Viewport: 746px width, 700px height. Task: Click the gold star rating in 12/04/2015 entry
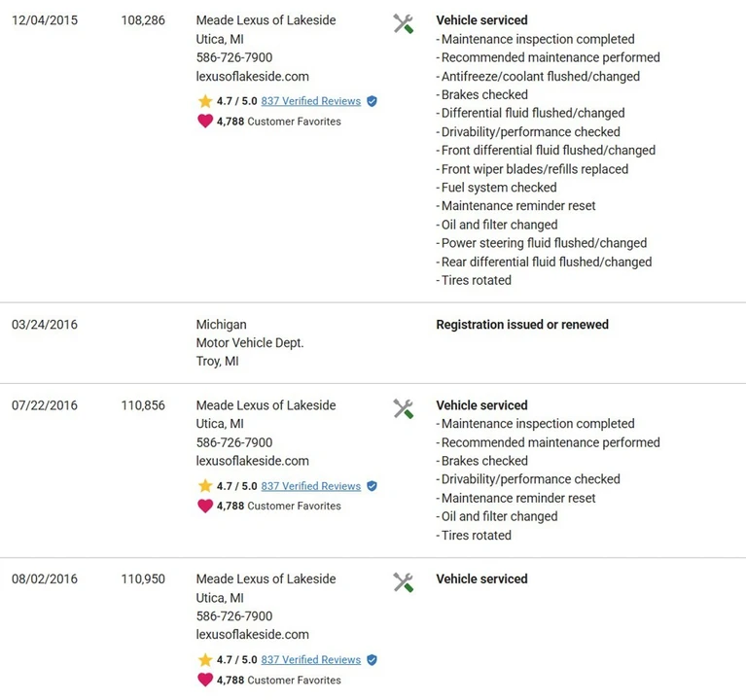[205, 101]
